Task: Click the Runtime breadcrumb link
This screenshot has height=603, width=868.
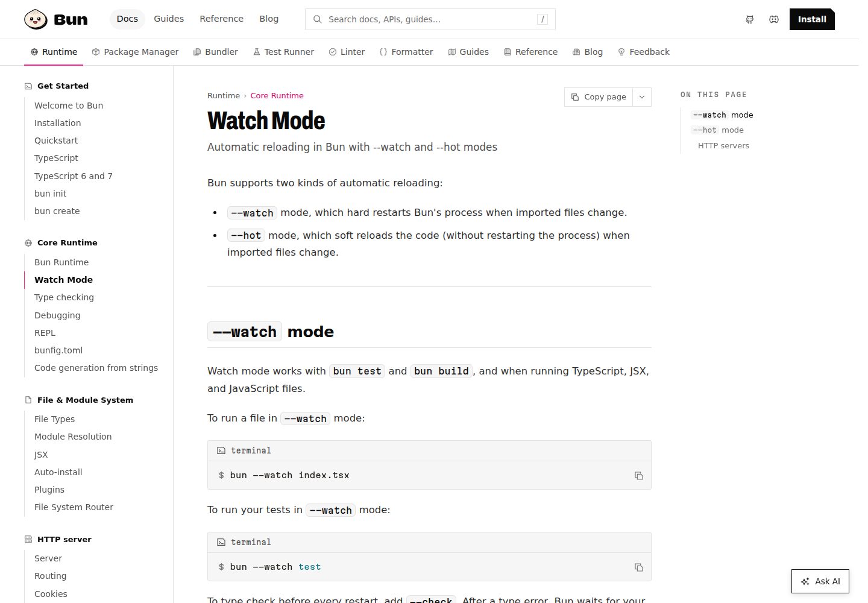Action: (x=224, y=96)
